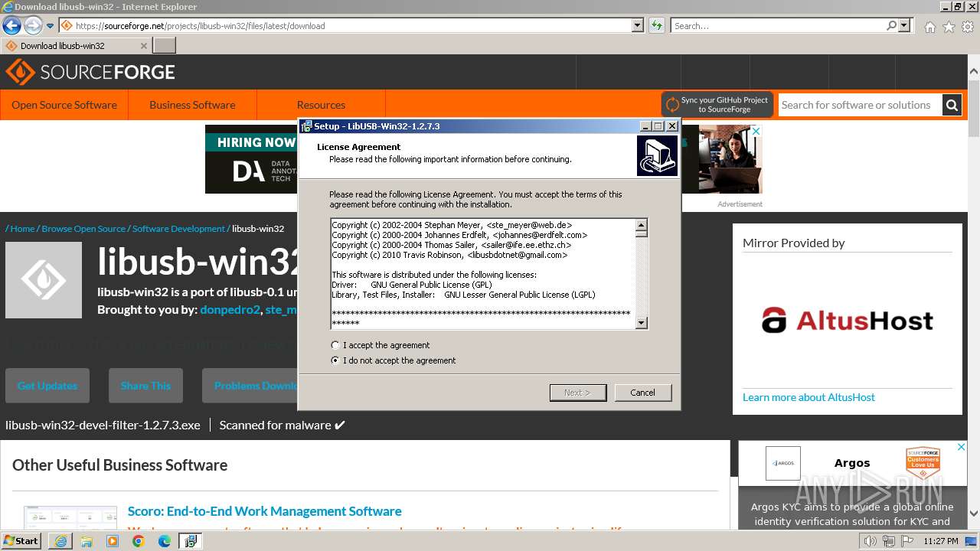Open a new blank browser tab

click(165, 46)
